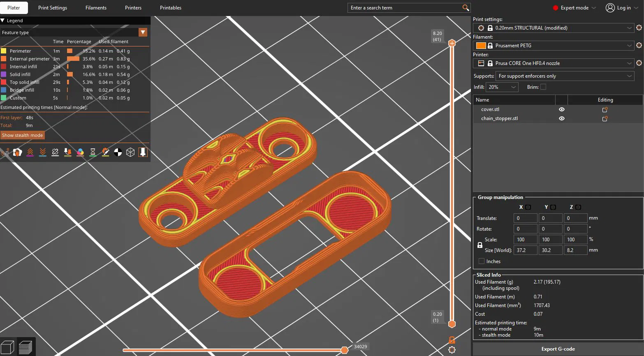Click search magnifier icon

(466, 8)
